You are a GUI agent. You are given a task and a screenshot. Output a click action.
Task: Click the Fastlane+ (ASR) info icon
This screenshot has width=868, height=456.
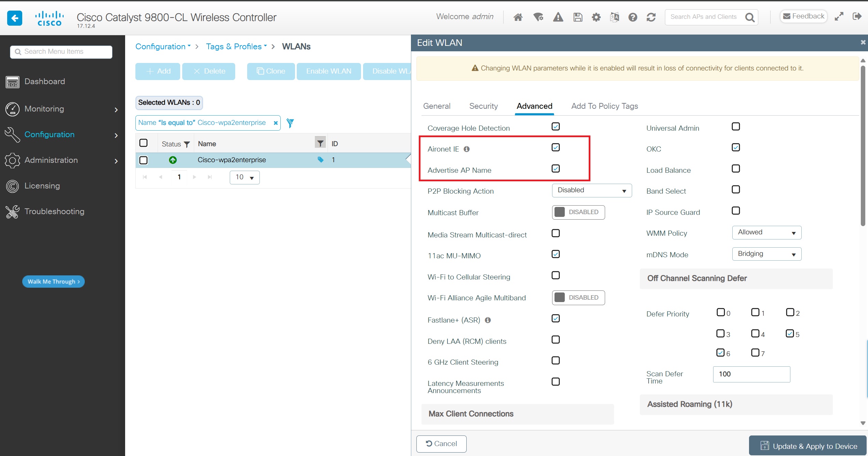(488, 320)
